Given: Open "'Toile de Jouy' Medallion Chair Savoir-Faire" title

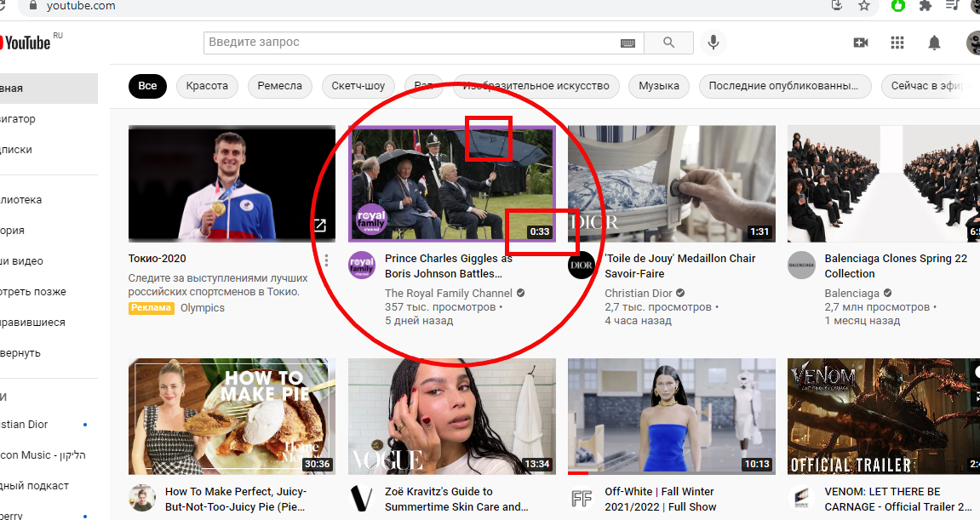Looking at the screenshot, I should click(680, 266).
